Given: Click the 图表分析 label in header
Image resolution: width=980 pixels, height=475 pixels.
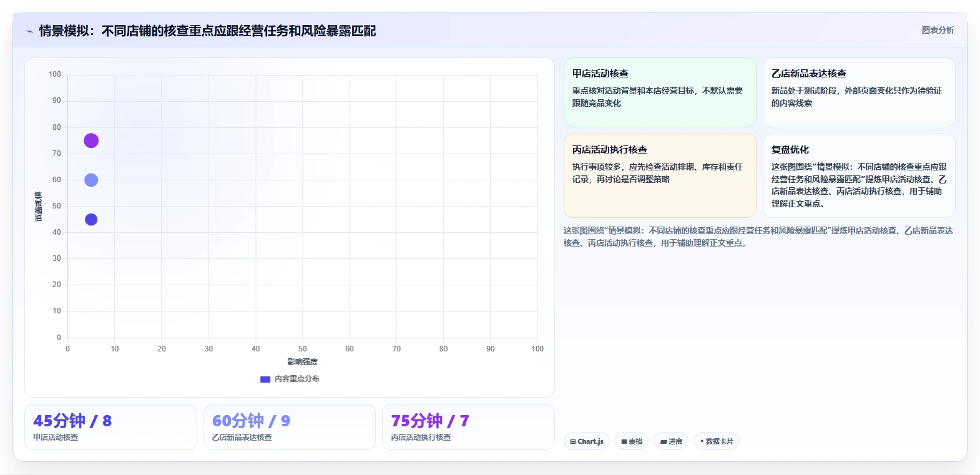Looking at the screenshot, I should pos(938,30).
